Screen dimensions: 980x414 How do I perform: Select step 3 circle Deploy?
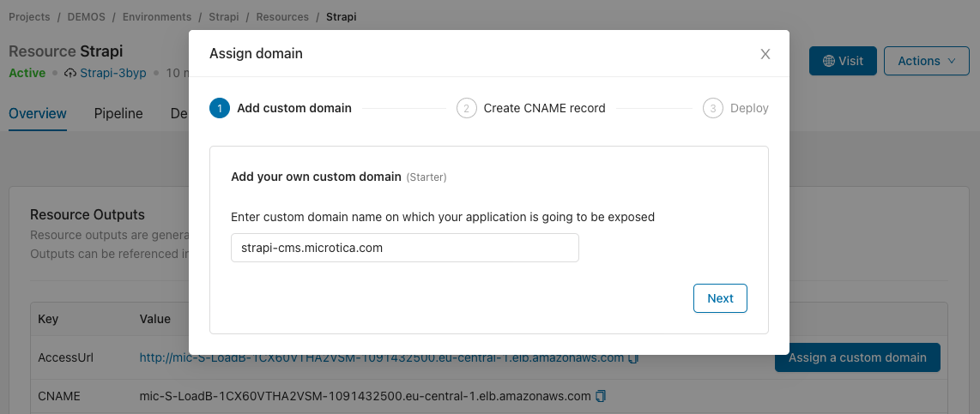[712, 108]
